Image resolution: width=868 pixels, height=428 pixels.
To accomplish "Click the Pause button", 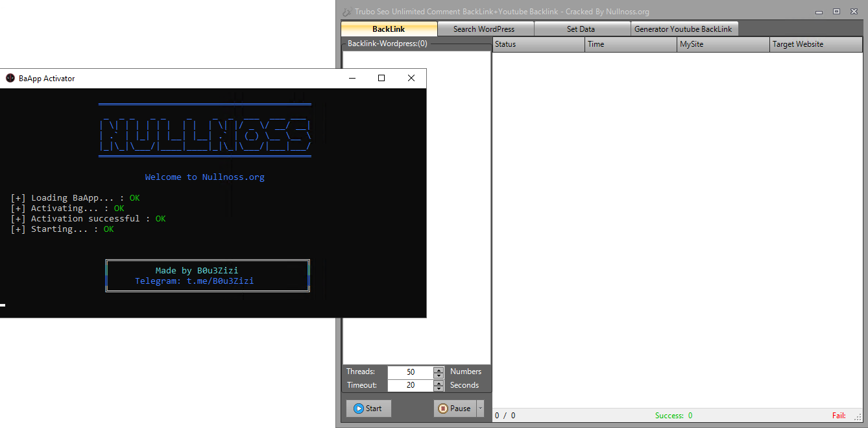I will pos(455,409).
